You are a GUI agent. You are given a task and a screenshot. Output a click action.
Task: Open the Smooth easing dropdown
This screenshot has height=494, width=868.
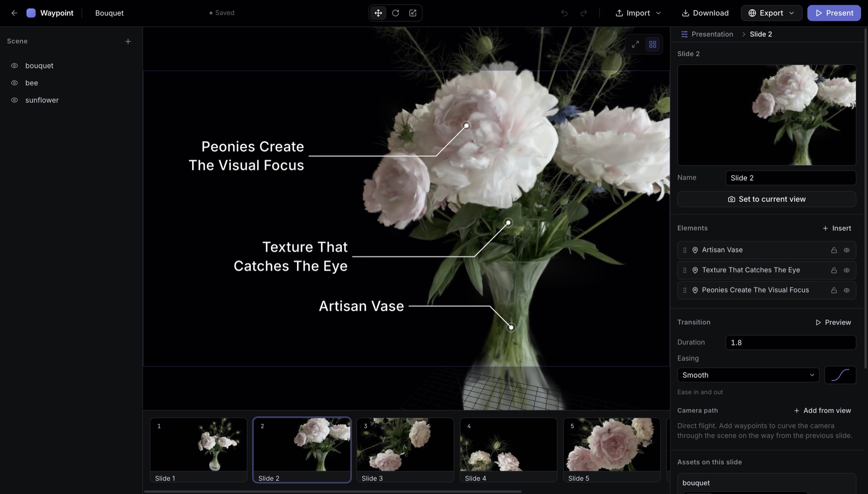[748, 375]
